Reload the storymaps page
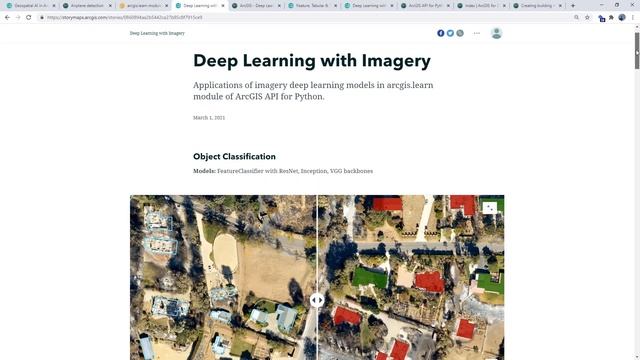This screenshot has height=360, width=640. pos(29,18)
